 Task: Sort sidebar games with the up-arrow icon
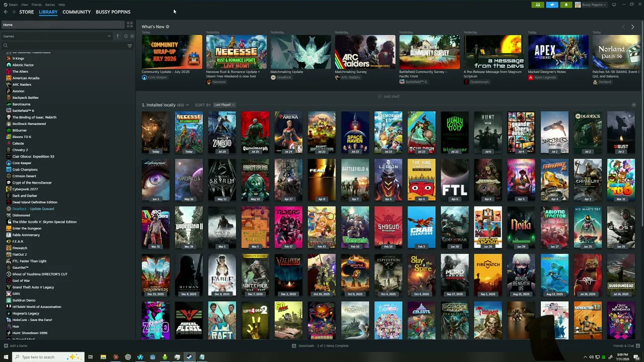tap(118, 36)
